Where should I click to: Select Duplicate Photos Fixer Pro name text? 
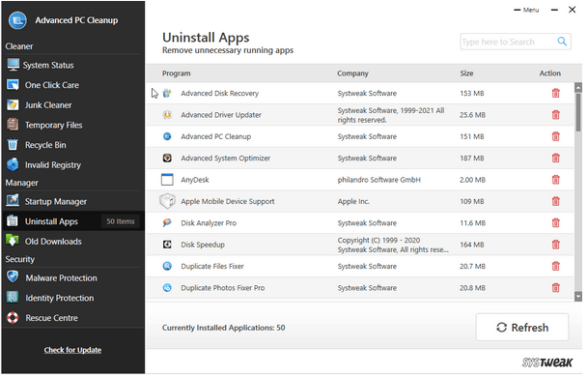(223, 288)
